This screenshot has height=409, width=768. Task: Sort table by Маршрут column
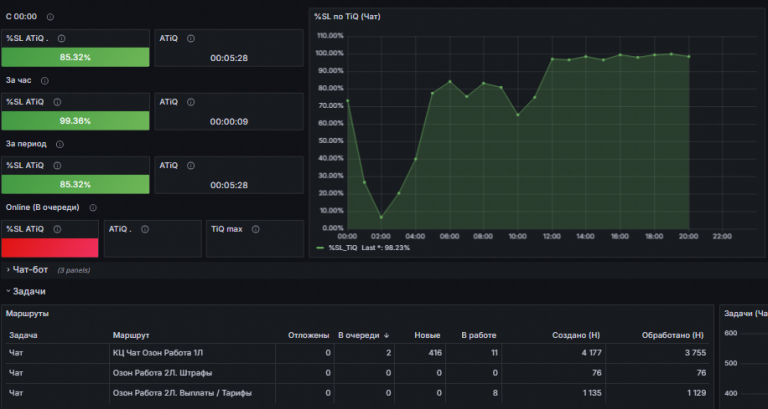click(131, 336)
